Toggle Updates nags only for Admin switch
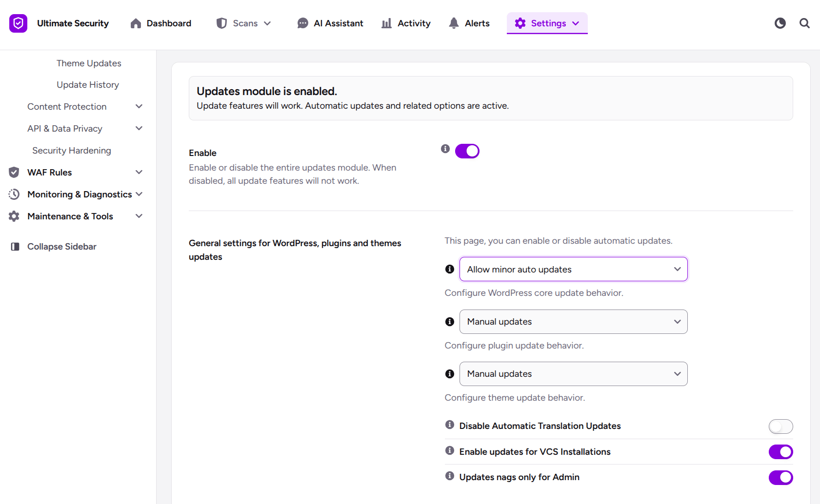The height and width of the screenshot is (504, 820). [x=781, y=478]
